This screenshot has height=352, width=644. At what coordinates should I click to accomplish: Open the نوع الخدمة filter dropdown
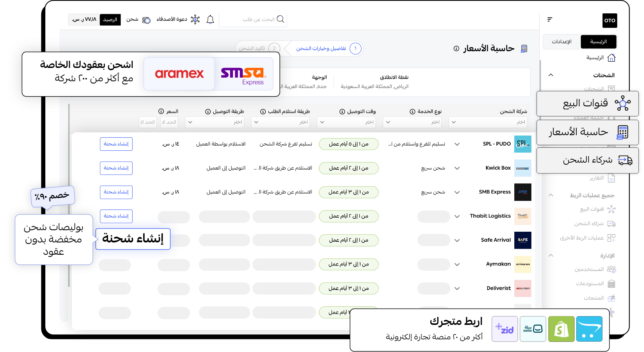412,122
